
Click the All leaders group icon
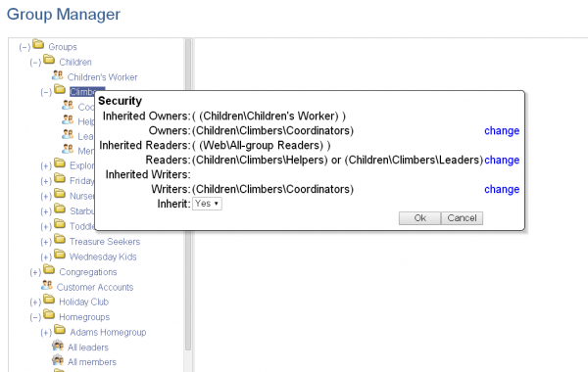58,346
